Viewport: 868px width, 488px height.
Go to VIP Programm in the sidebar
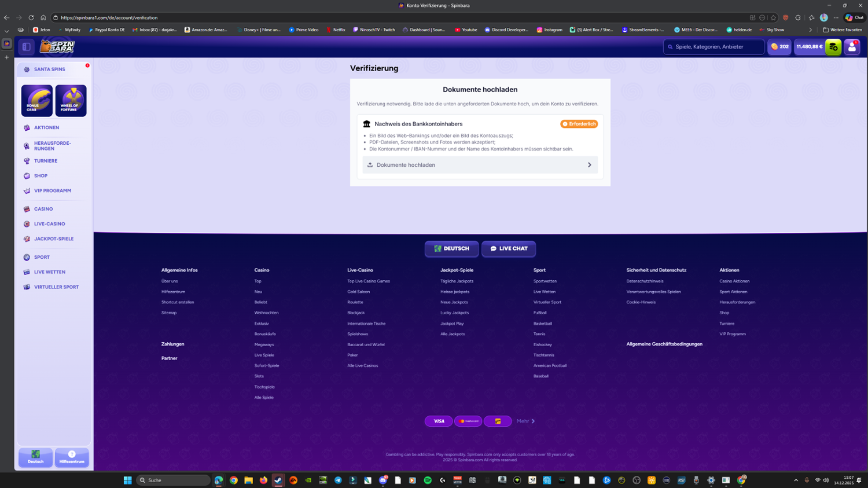52,190
